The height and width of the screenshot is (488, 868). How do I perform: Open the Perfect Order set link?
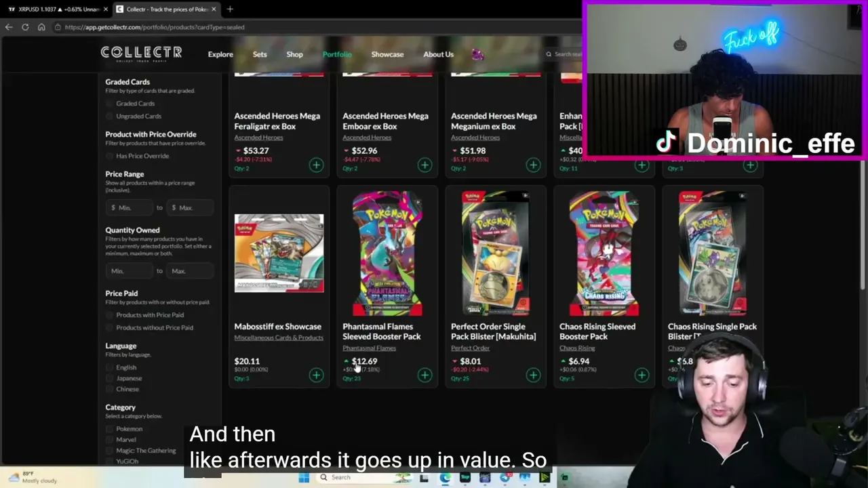point(470,348)
